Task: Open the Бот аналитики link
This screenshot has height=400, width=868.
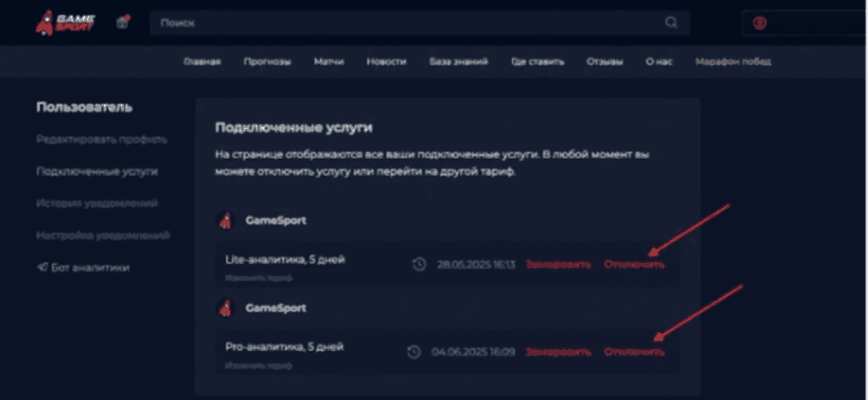Action: (90, 267)
